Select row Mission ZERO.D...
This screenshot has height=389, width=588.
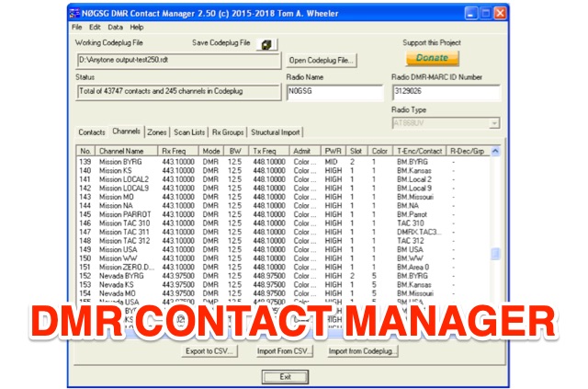(283, 267)
